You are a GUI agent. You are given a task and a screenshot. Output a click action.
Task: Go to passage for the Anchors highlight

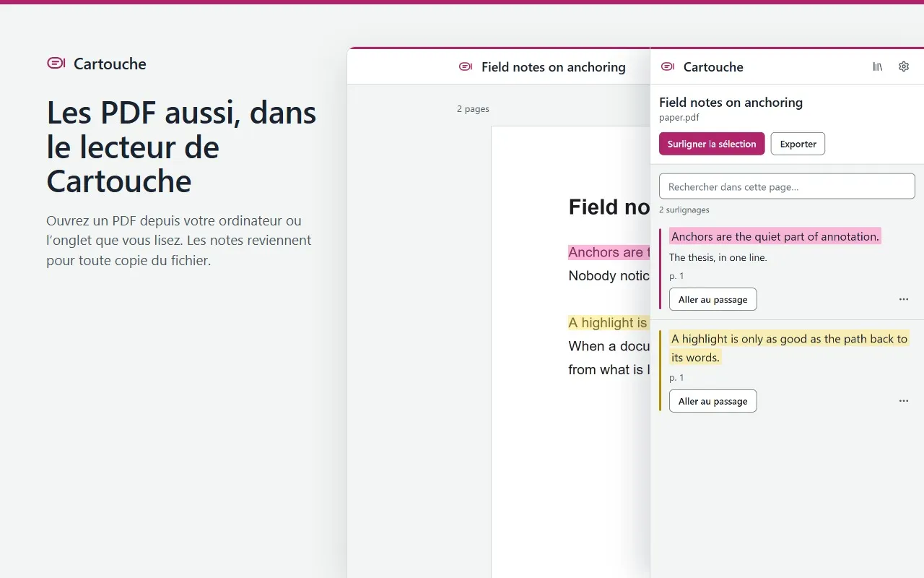tap(712, 299)
